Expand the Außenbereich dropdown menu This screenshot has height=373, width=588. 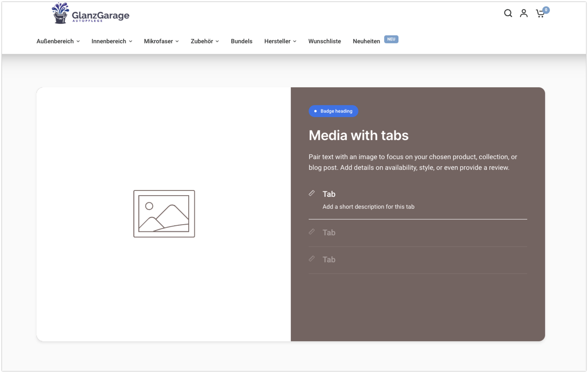[58, 41]
